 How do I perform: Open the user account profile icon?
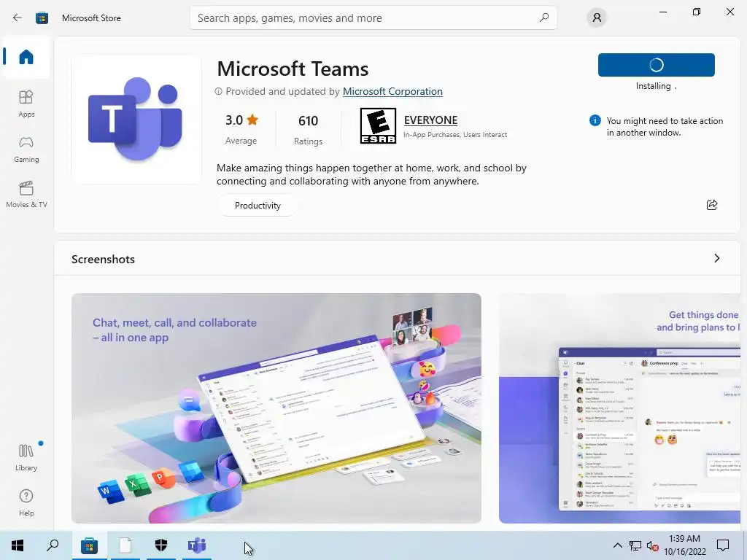597,18
